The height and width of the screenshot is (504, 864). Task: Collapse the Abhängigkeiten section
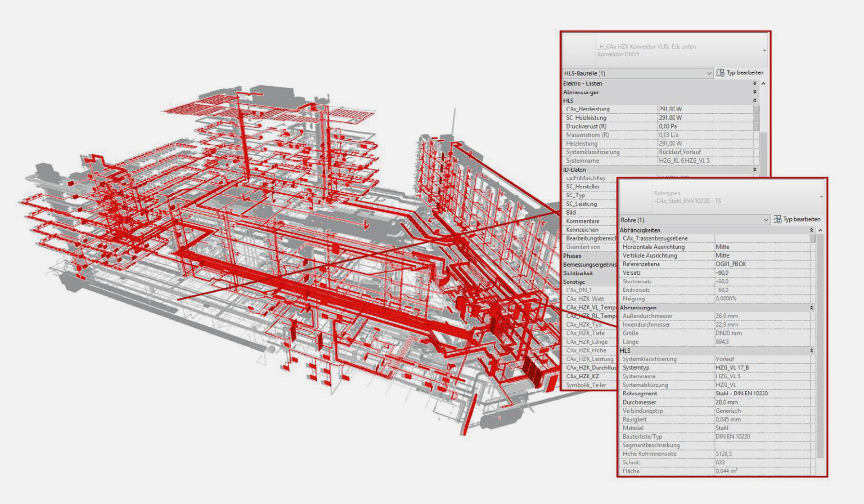tap(812, 230)
